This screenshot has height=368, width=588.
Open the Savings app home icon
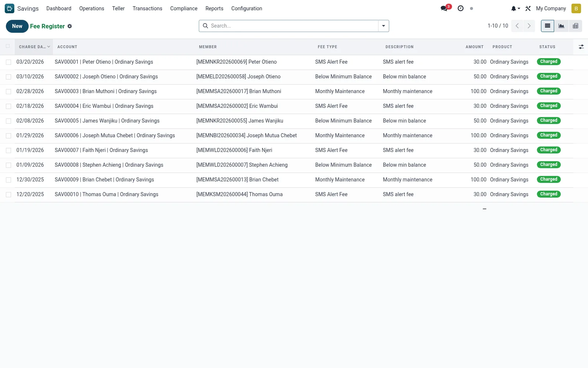click(10, 8)
